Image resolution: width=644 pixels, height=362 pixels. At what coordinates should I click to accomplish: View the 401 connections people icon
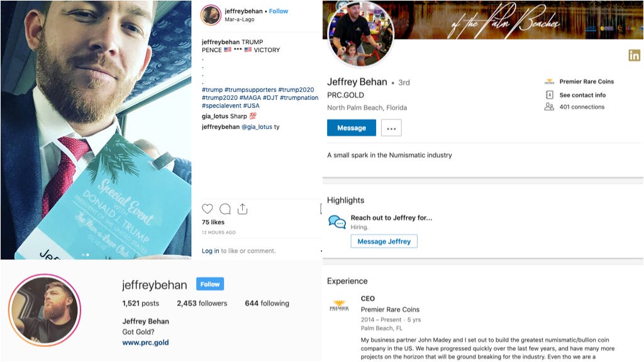coord(549,107)
